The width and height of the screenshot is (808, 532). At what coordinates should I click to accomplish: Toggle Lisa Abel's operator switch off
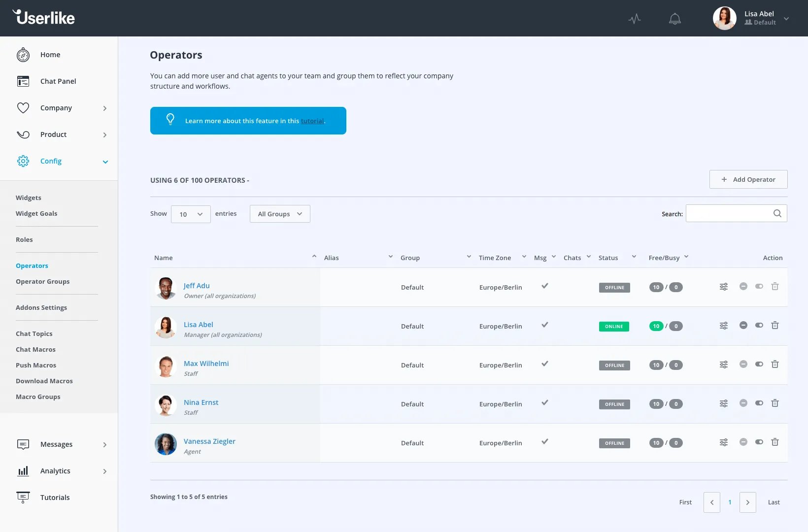click(x=759, y=326)
